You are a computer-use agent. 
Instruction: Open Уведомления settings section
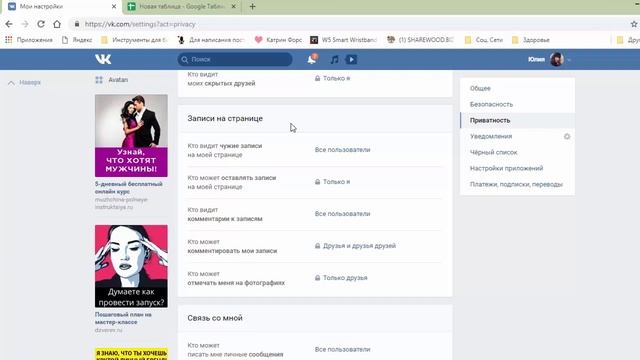(x=491, y=136)
